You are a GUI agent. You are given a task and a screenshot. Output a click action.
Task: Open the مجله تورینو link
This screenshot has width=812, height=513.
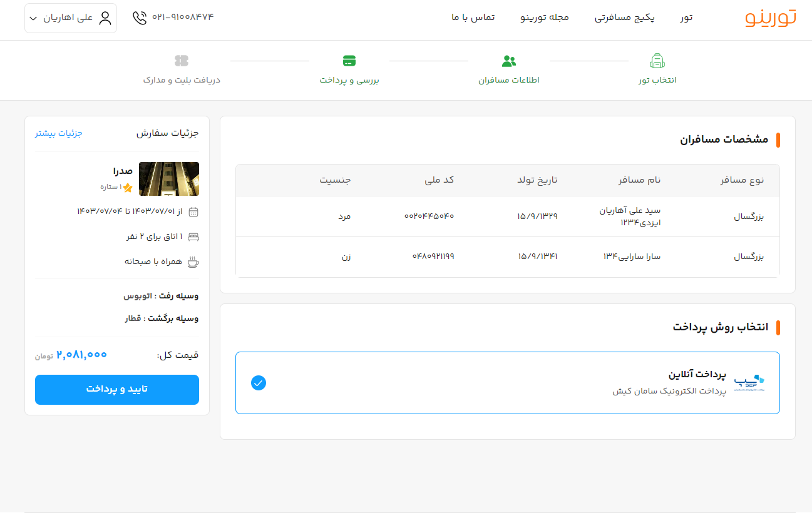click(x=545, y=18)
